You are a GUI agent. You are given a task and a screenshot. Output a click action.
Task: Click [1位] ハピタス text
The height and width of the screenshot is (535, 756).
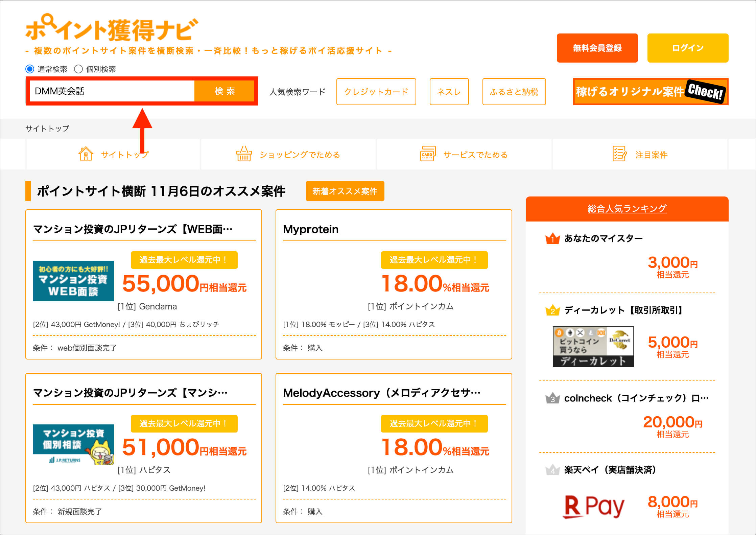(144, 470)
